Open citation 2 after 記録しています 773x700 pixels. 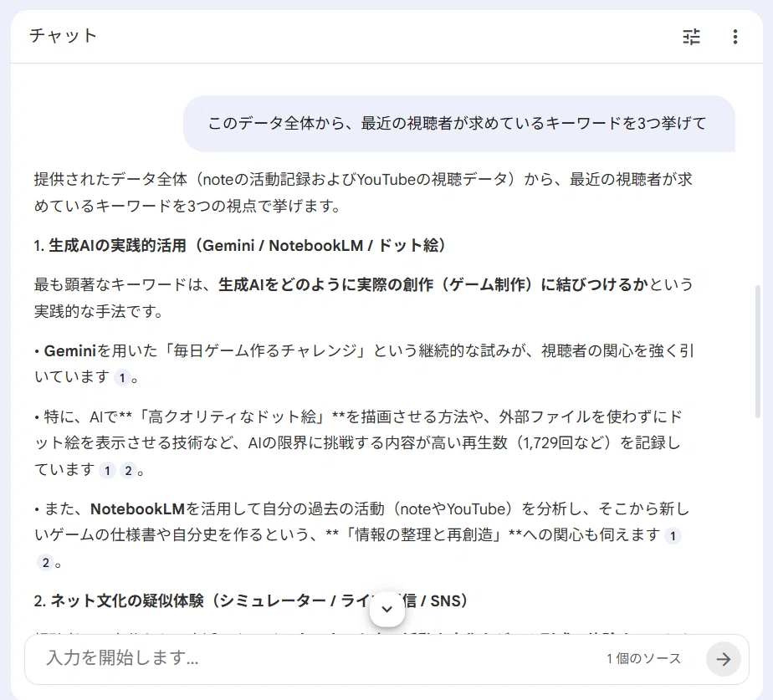pos(128,471)
